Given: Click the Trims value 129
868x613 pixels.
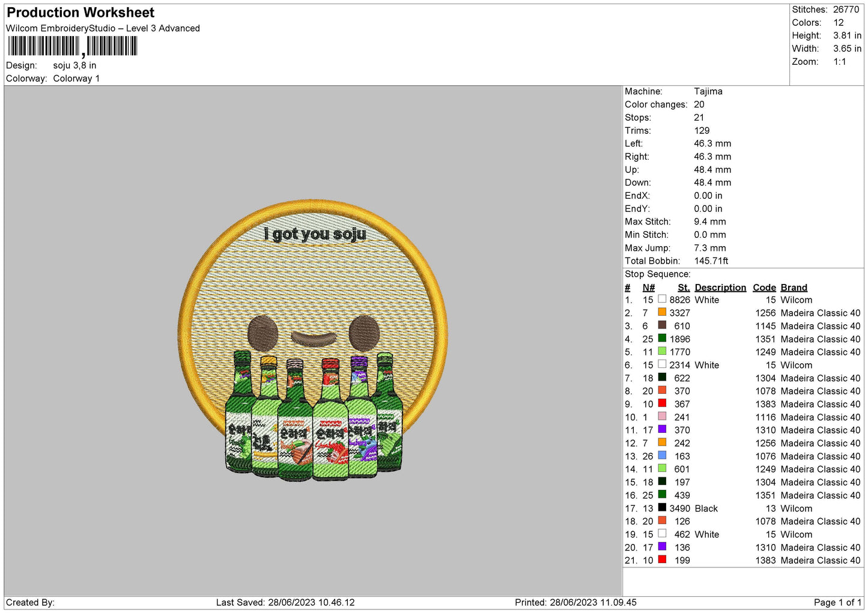Looking at the screenshot, I should [x=702, y=130].
